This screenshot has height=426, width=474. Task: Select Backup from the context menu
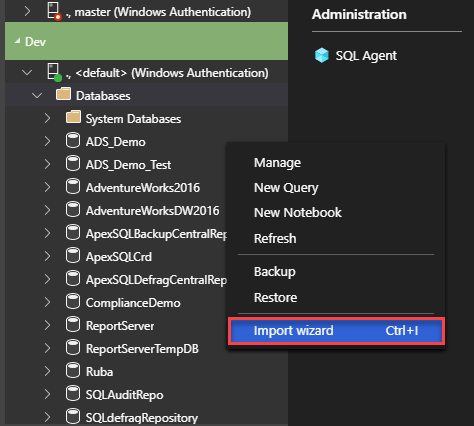275,272
